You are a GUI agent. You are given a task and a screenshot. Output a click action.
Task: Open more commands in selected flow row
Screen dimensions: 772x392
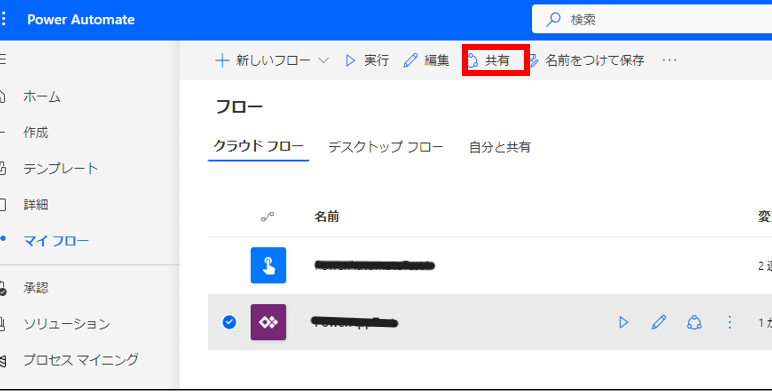tap(730, 323)
